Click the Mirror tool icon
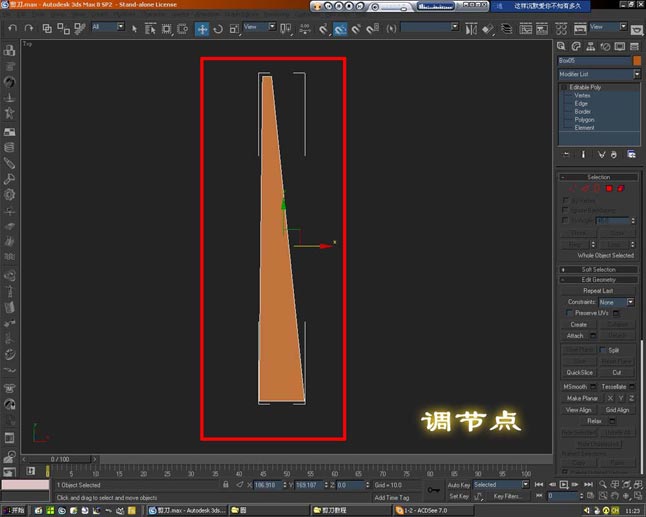646x517 pixels. point(471,29)
